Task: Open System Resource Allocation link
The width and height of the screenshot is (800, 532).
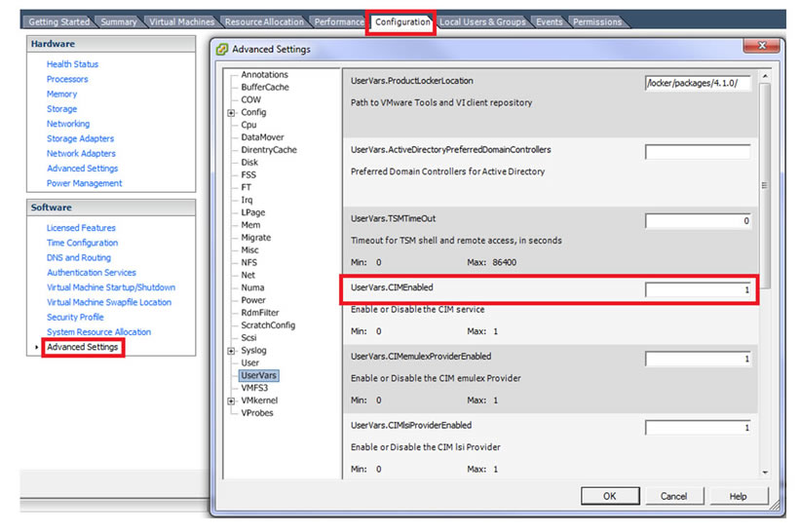Action: [x=98, y=331]
